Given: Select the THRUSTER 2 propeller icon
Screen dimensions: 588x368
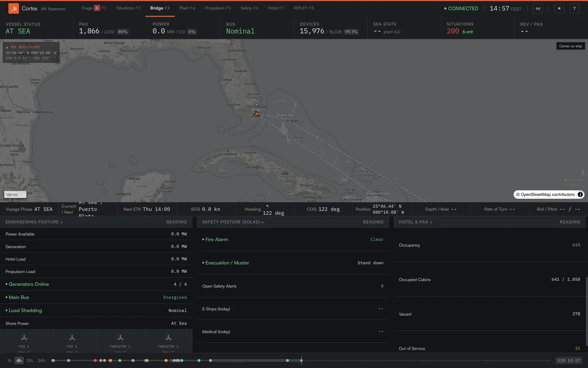Looking at the screenshot, I should pyautogui.click(x=168, y=338).
